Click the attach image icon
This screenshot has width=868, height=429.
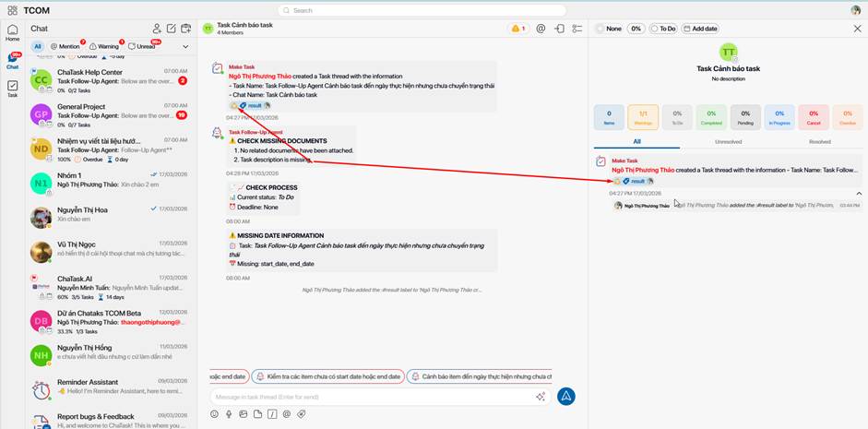[243, 414]
